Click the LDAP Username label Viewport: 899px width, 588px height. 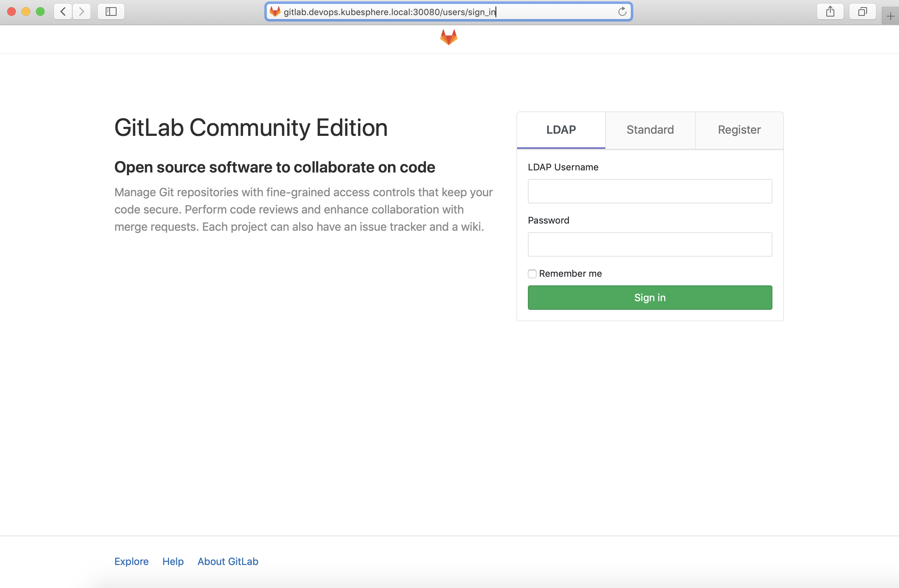coord(563,167)
